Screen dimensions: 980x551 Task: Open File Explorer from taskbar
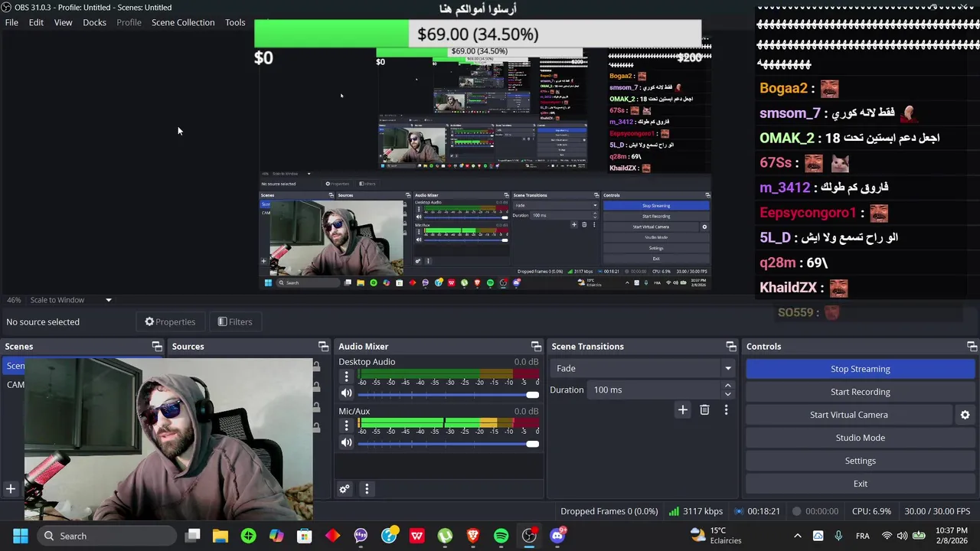click(x=220, y=536)
